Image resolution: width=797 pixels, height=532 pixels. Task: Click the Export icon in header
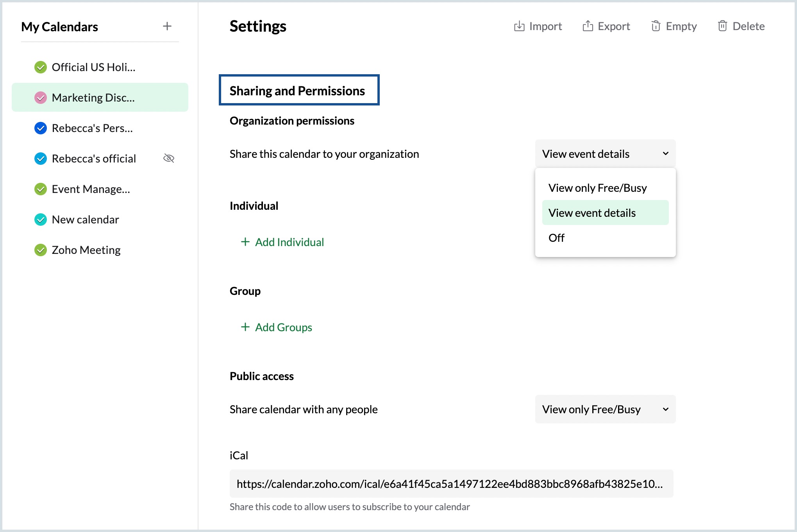pos(588,26)
